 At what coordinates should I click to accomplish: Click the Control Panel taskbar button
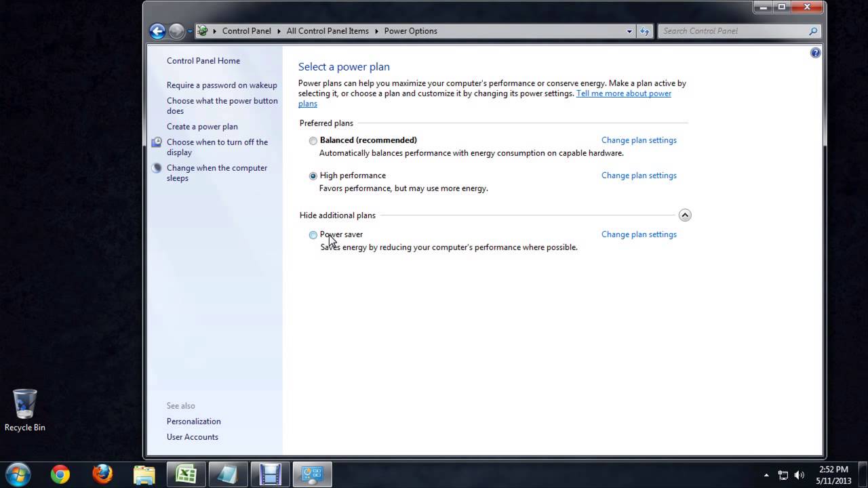click(x=312, y=474)
